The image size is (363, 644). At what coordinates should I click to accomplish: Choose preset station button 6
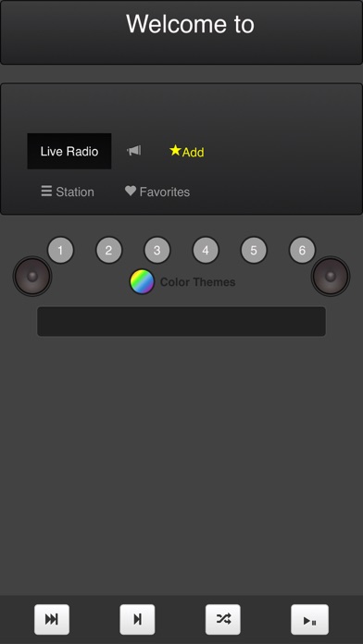(x=302, y=250)
